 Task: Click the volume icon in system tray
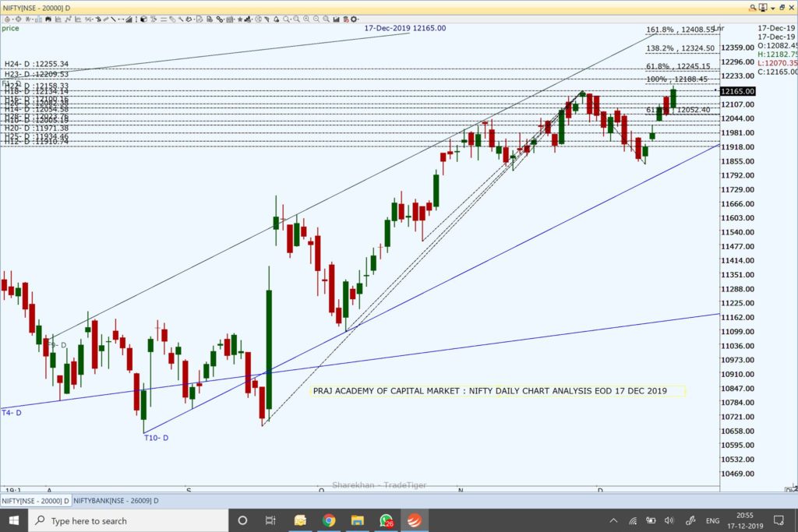[669, 520]
